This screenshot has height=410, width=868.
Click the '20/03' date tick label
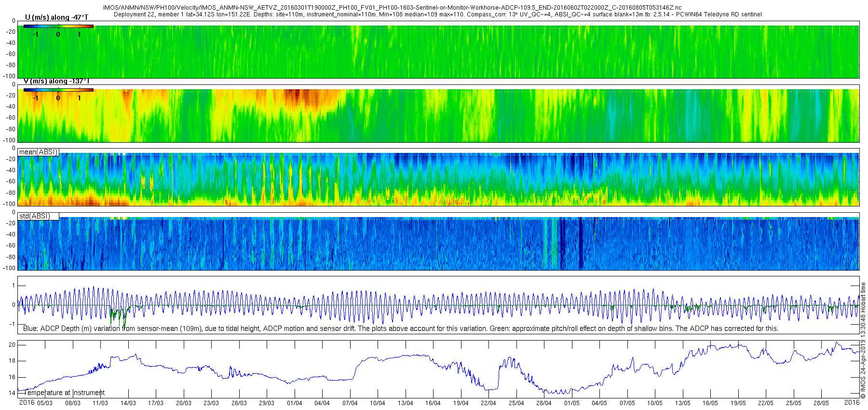click(x=184, y=403)
